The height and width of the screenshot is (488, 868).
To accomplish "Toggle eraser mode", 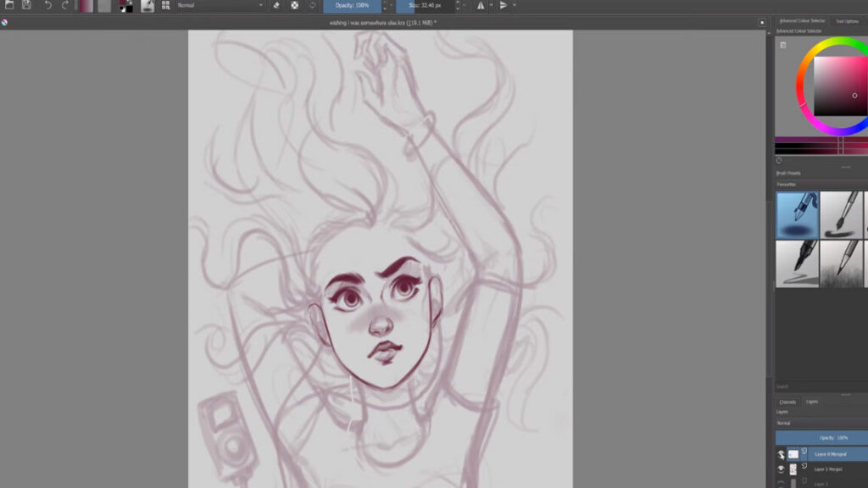I will pos(276,5).
